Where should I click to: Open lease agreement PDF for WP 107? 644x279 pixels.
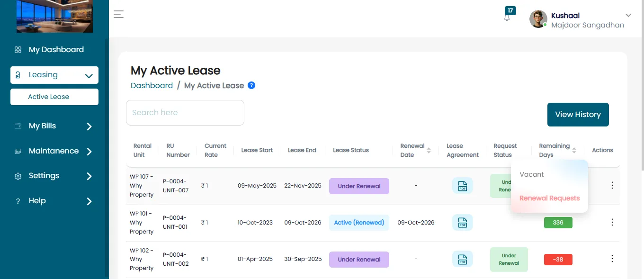(x=462, y=186)
